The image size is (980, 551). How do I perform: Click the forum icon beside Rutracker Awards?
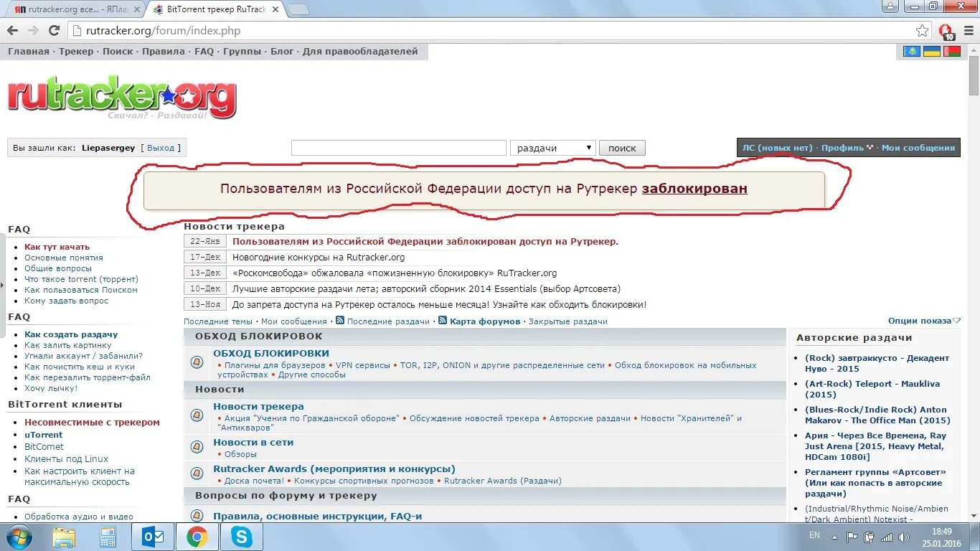(x=197, y=474)
